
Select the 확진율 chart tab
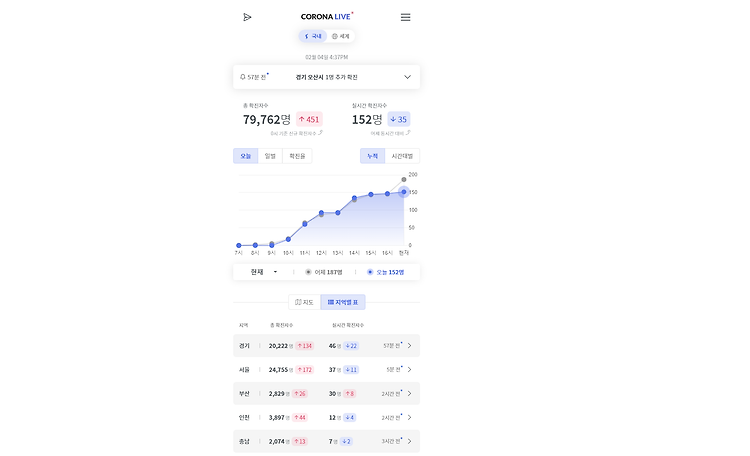pyautogui.click(x=297, y=156)
